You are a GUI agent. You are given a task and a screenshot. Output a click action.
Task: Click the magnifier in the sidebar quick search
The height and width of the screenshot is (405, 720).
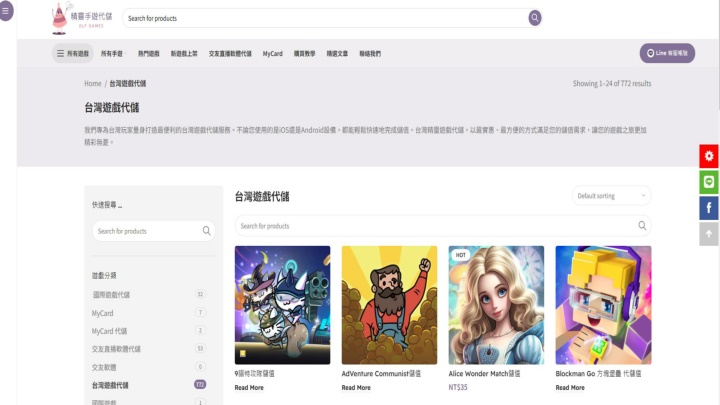[x=207, y=231]
